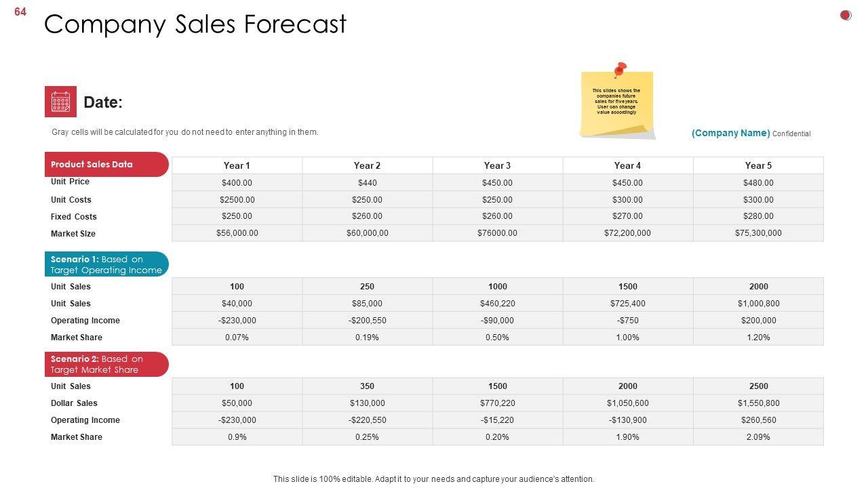Viewport: 868px width, 488px height.
Task: Click the slide number 64
Action: coord(20,12)
